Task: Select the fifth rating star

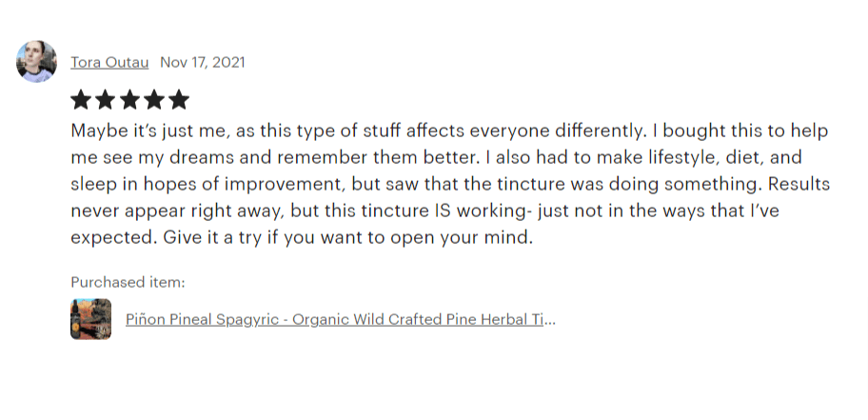Action: click(179, 100)
